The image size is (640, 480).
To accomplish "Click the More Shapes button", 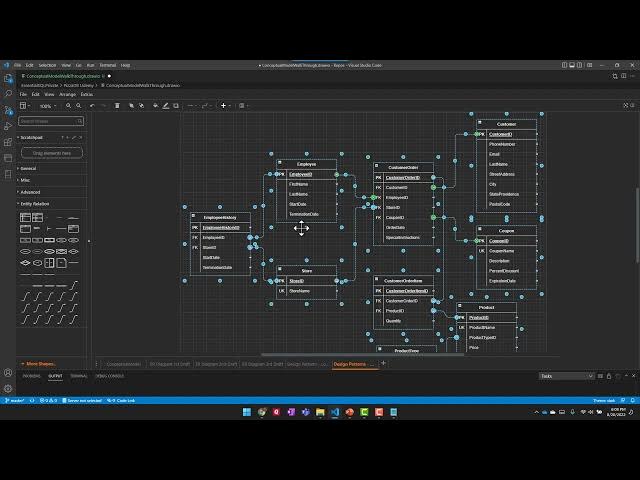I will (38, 364).
